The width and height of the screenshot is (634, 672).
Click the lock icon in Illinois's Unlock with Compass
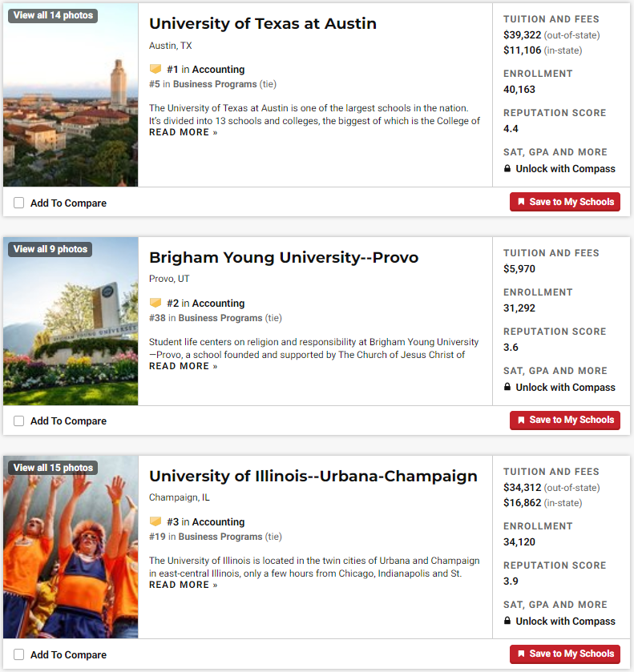click(507, 621)
